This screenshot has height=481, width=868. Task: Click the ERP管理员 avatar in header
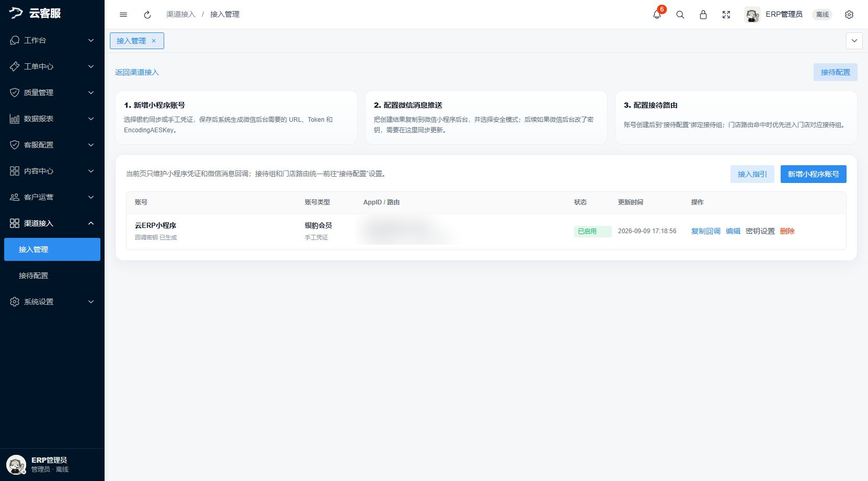click(x=752, y=15)
